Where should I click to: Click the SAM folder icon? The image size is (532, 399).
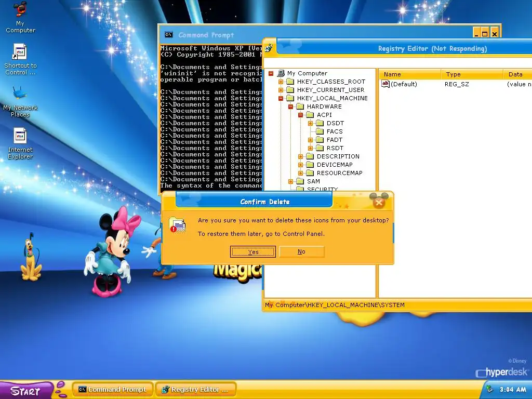[x=300, y=181]
